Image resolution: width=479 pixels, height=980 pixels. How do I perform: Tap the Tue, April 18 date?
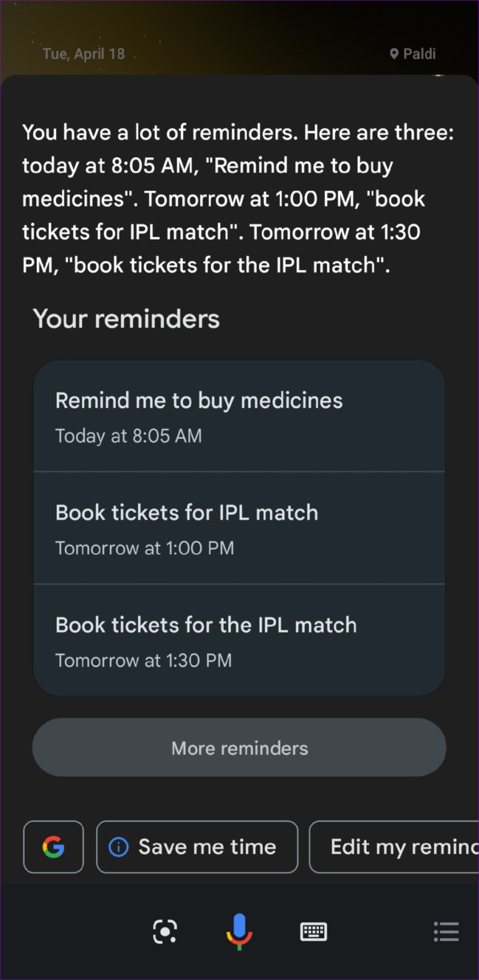[84, 54]
